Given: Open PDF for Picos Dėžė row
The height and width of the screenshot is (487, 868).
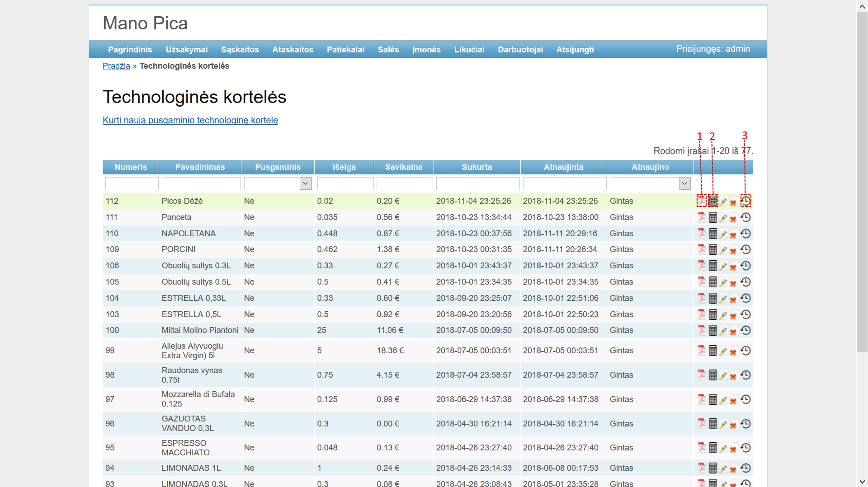Looking at the screenshot, I should (x=701, y=201).
